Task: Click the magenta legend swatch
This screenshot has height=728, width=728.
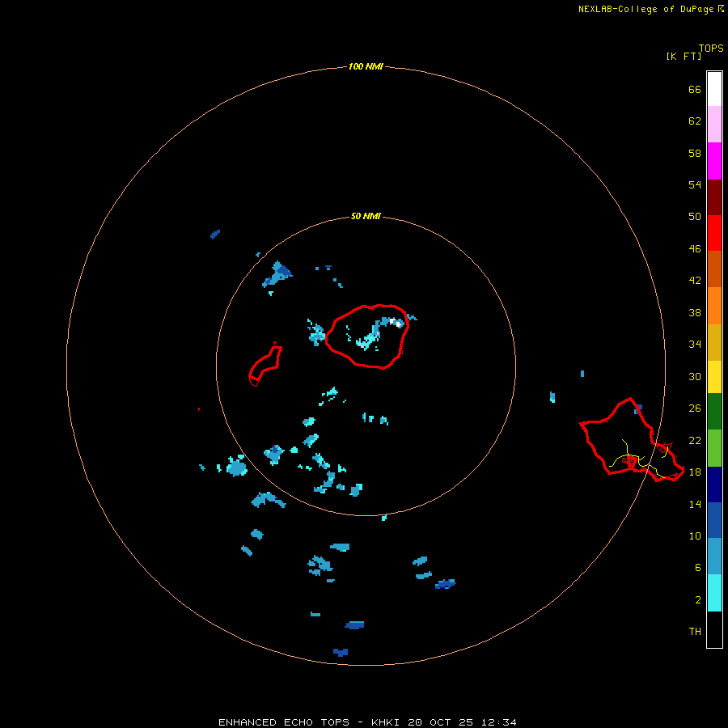Action: pyautogui.click(x=714, y=161)
